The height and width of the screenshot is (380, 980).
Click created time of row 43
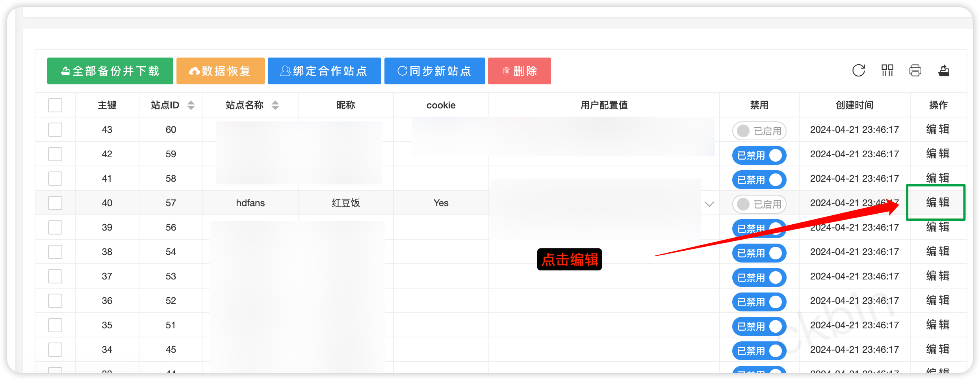(x=855, y=130)
